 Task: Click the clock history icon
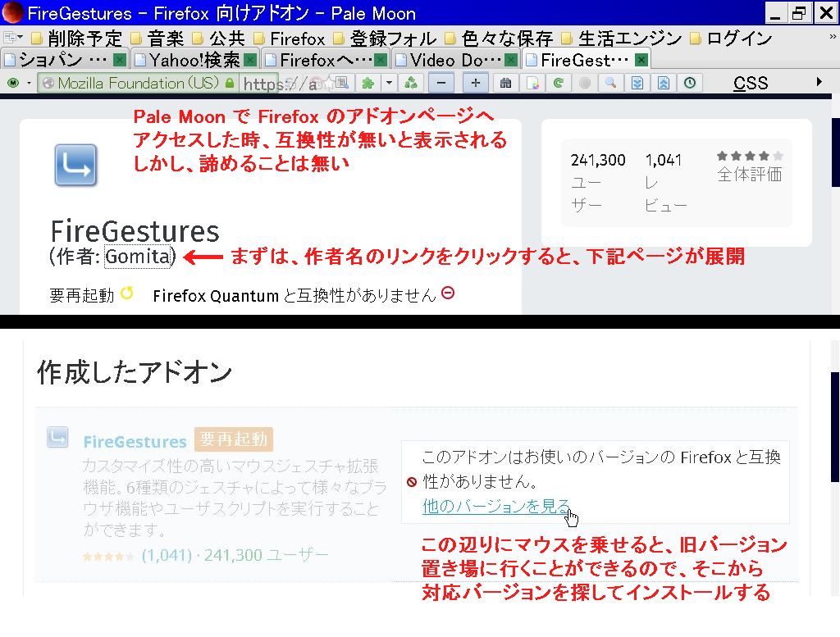point(689,83)
